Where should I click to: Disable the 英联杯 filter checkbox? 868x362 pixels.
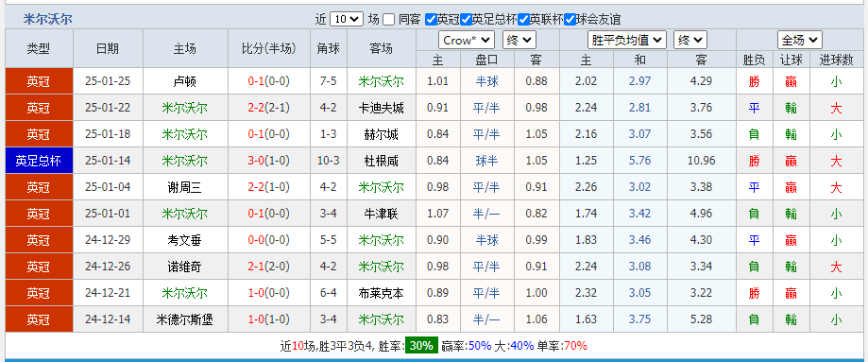[523, 20]
